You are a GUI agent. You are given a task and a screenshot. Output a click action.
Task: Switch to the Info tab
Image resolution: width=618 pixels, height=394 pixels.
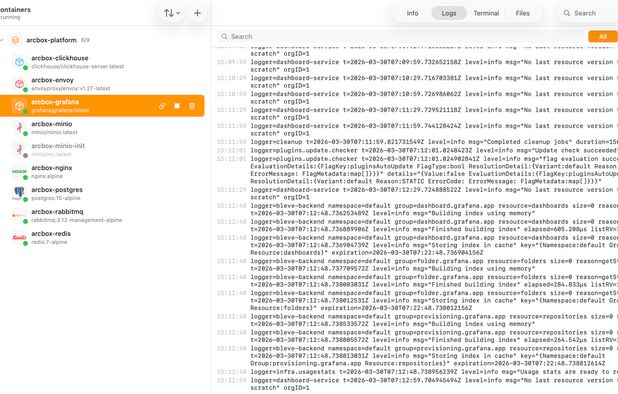(x=412, y=13)
